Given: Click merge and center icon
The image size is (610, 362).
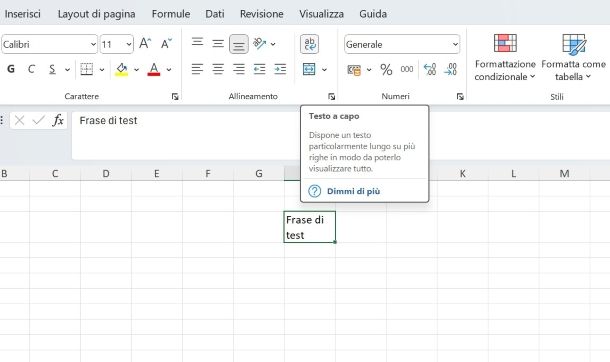Looking at the screenshot, I should [x=309, y=70].
